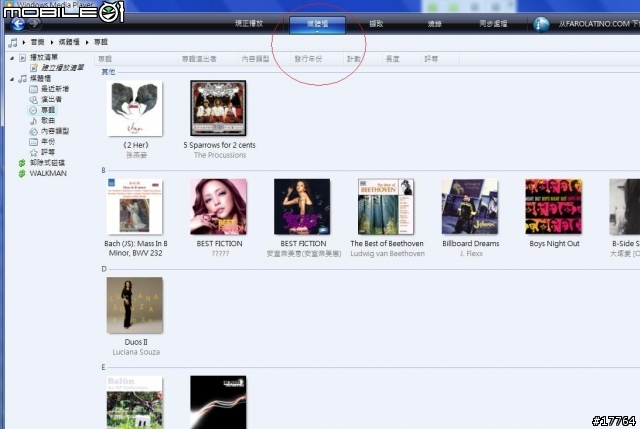Image resolution: width=640 pixels, height=429 pixels.
Task: Click the 播放清單 playlist icon in sidebar
Action: point(23,58)
